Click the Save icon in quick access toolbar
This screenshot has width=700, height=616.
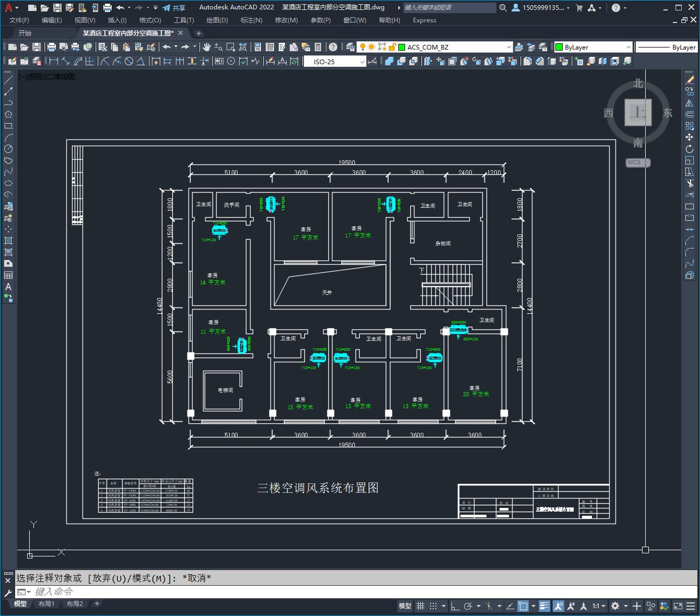click(x=57, y=8)
